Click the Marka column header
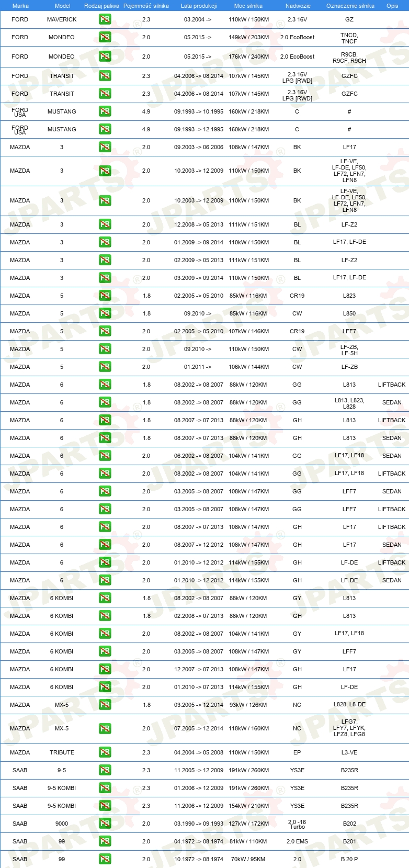This screenshot has width=409, height=868. point(20,6)
